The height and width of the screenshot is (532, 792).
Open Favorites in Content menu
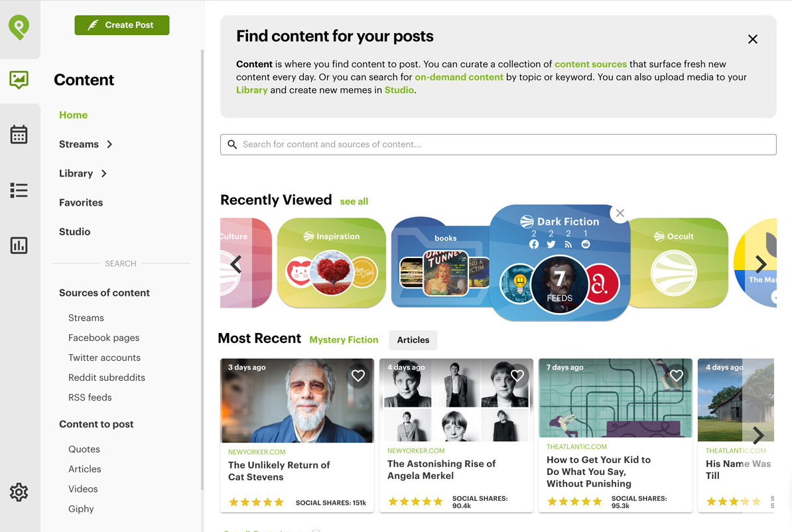(x=81, y=202)
